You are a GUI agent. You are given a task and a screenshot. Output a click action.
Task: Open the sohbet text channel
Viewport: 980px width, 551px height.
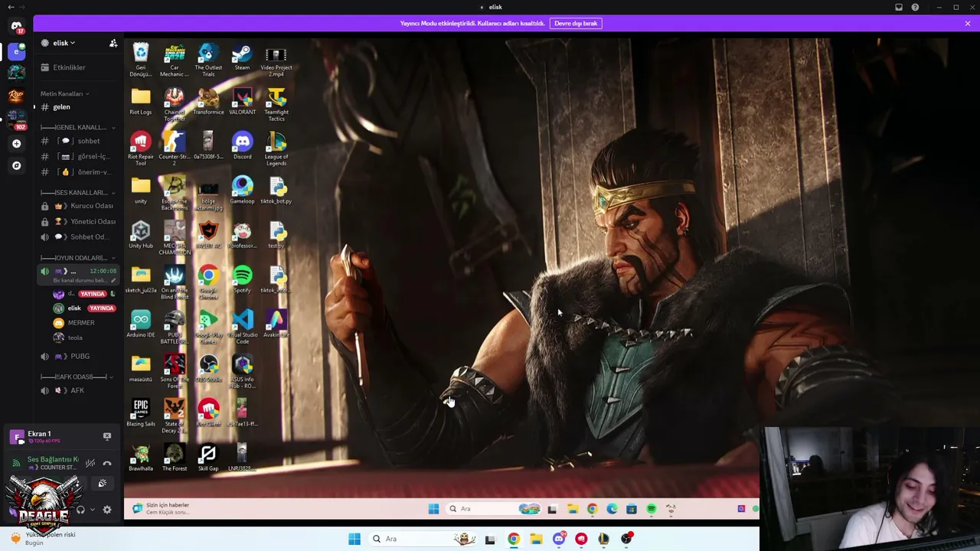click(79, 141)
